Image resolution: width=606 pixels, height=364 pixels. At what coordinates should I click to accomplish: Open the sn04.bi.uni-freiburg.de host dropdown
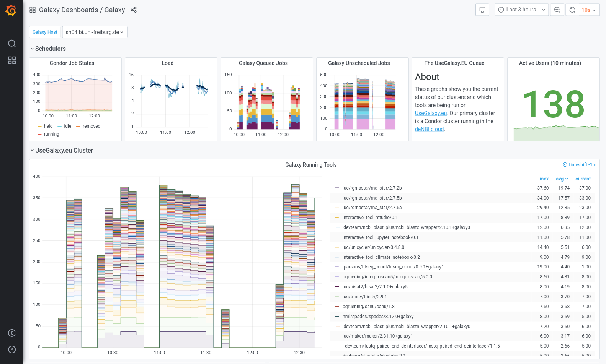[x=95, y=32]
